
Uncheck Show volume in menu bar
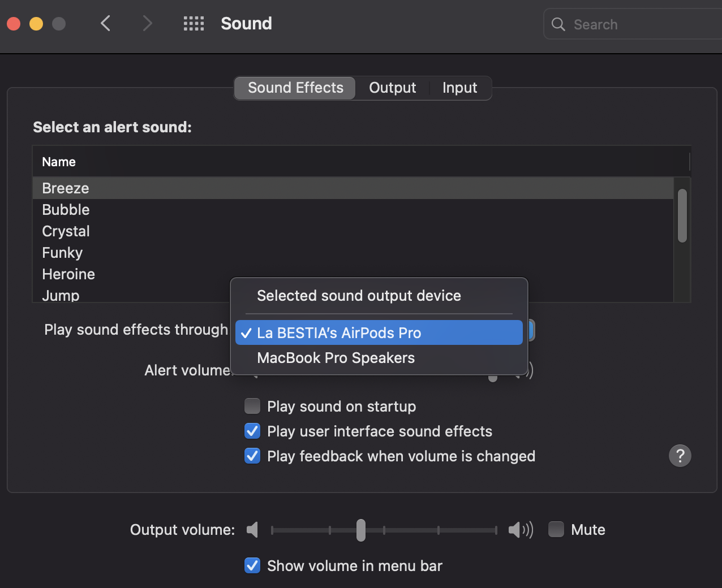click(x=252, y=565)
